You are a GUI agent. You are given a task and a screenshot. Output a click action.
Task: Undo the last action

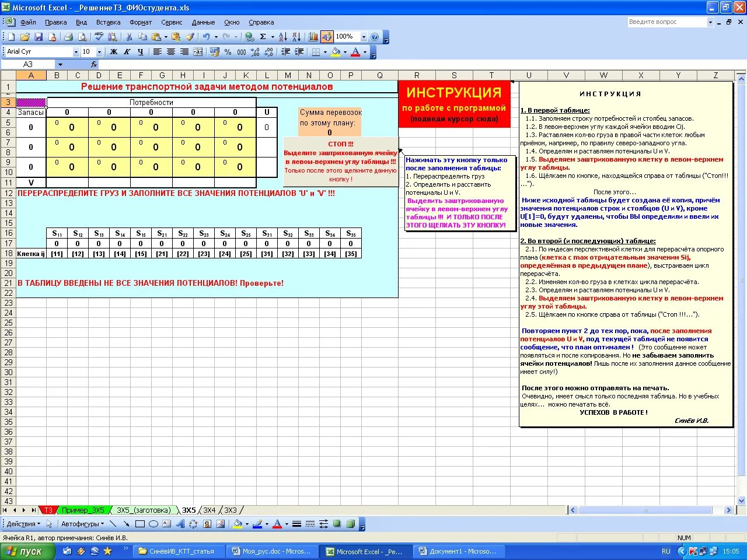(x=206, y=37)
